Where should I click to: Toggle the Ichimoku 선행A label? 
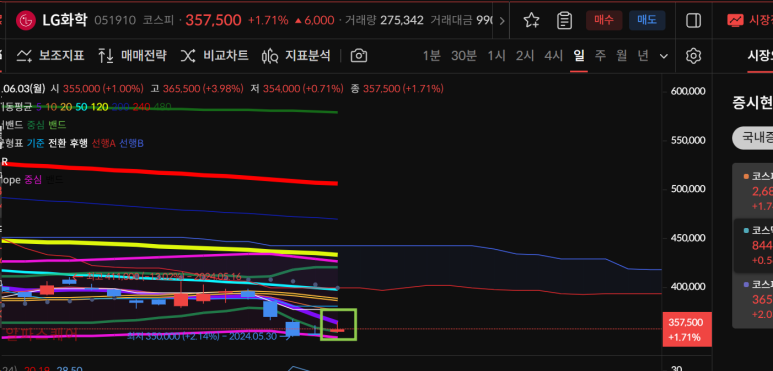coord(104,143)
